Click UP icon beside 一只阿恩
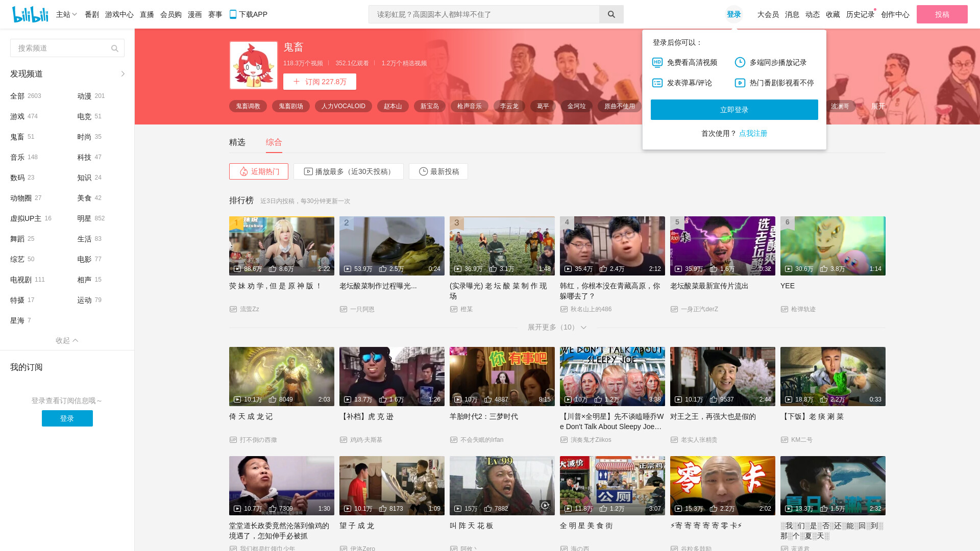Screen dimensions: 980x551 click(x=344, y=309)
